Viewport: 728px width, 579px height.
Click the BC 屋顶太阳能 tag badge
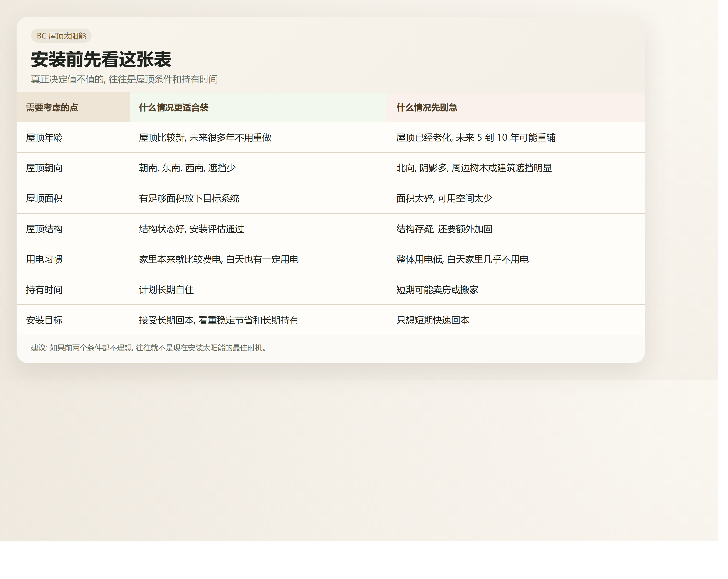coord(61,36)
